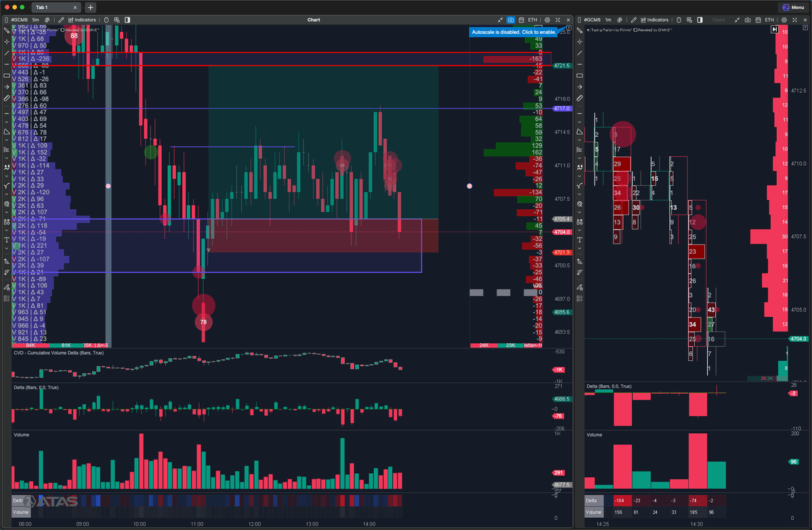Select the ruler tool in right chart toolbar
The image size is (812, 530).
tap(580, 98)
